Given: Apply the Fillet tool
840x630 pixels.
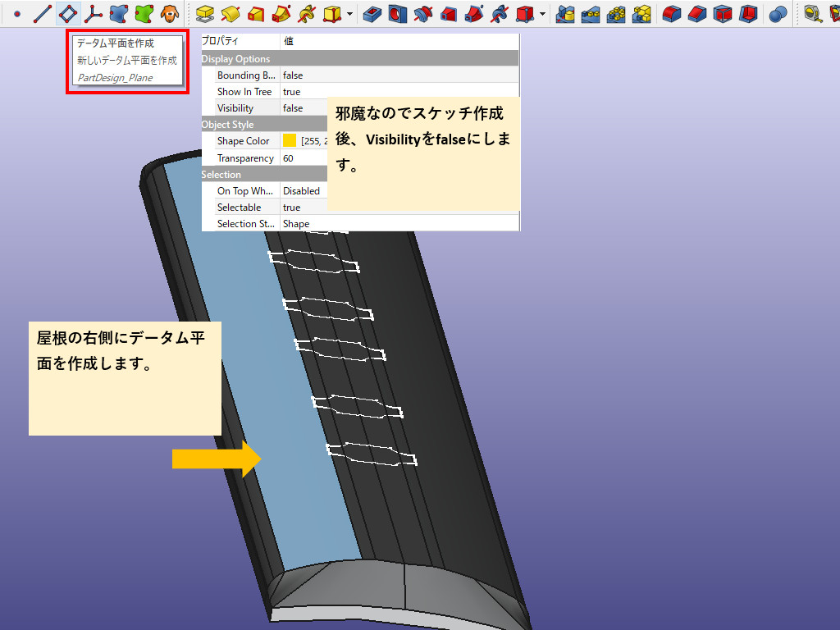Looking at the screenshot, I should [x=672, y=13].
